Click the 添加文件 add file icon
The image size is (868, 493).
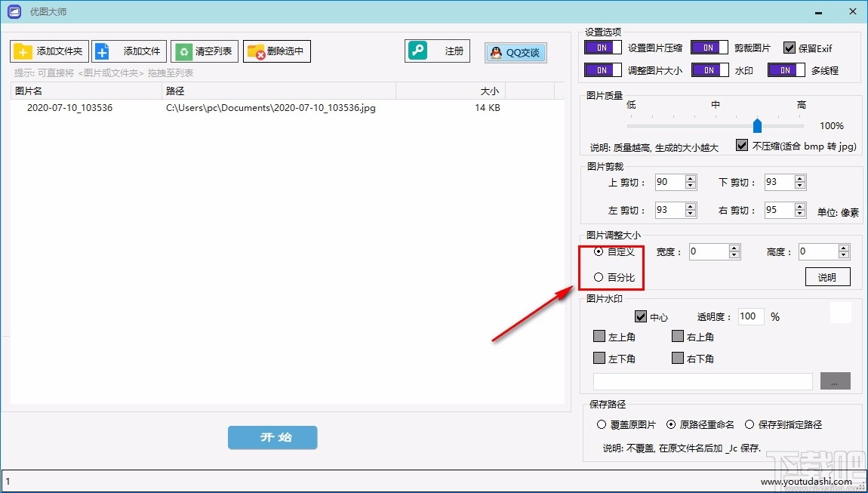pyautogui.click(x=102, y=51)
